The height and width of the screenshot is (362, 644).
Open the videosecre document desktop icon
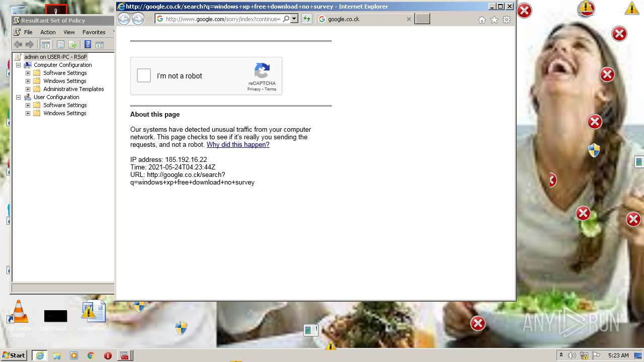pyautogui.click(x=94, y=316)
